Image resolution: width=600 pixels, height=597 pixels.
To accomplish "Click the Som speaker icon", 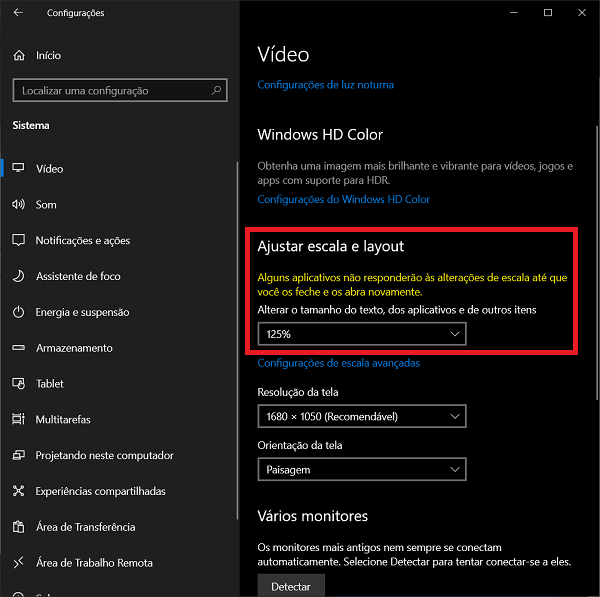I will click(x=17, y=205).
